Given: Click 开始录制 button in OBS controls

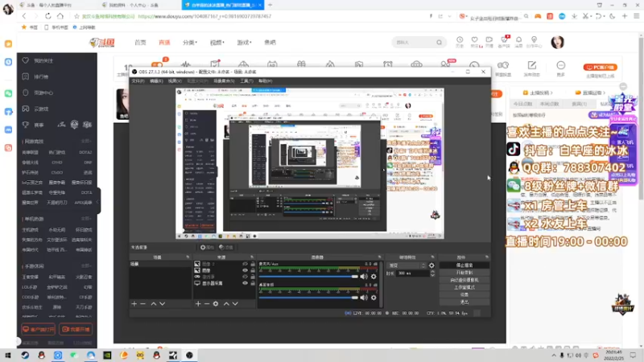Looking at the screenshot, I should [x=464, y=273].
